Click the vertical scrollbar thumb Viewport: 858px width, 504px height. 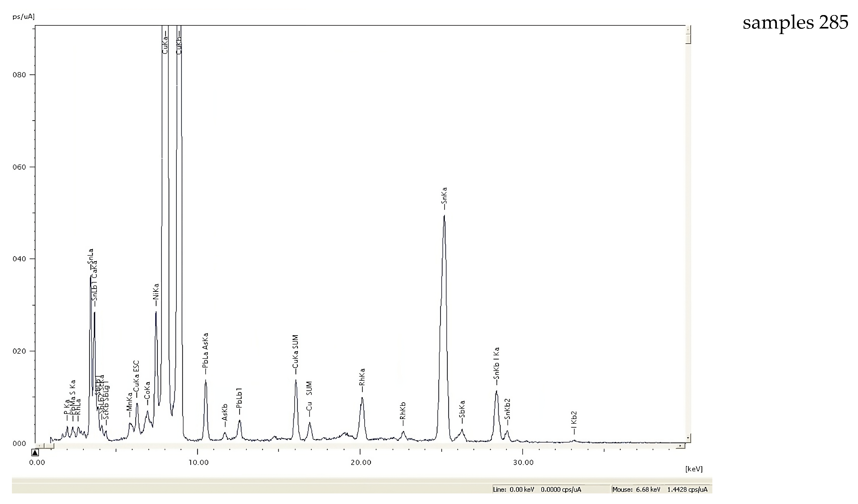coord(688,39)
